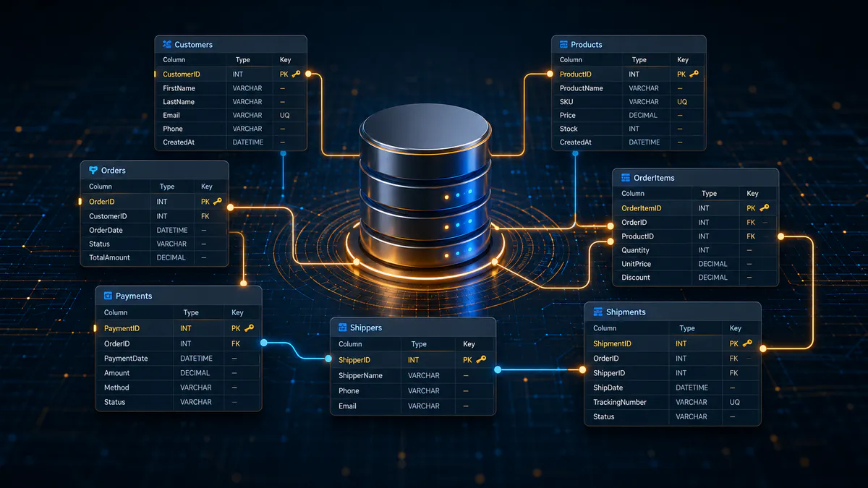The image size is (868, 488).
Task: Click the Amount column in Payments
Action: (x=117, y=373)
